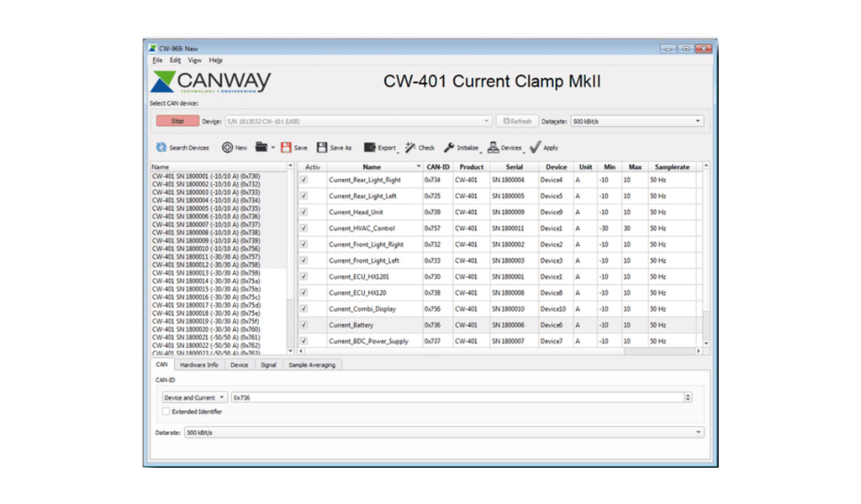The image size is (861, 504).
Task: Create a new configuration with New
Action: pyautogui.click(x=235, y=148)
